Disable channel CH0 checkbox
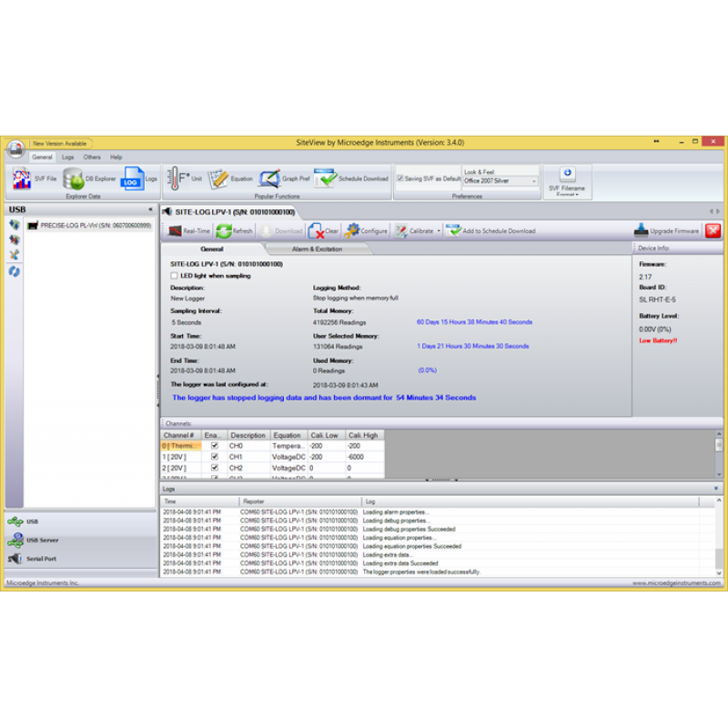The width and height of the screenshot is (728, 728). tap(214, 447)
